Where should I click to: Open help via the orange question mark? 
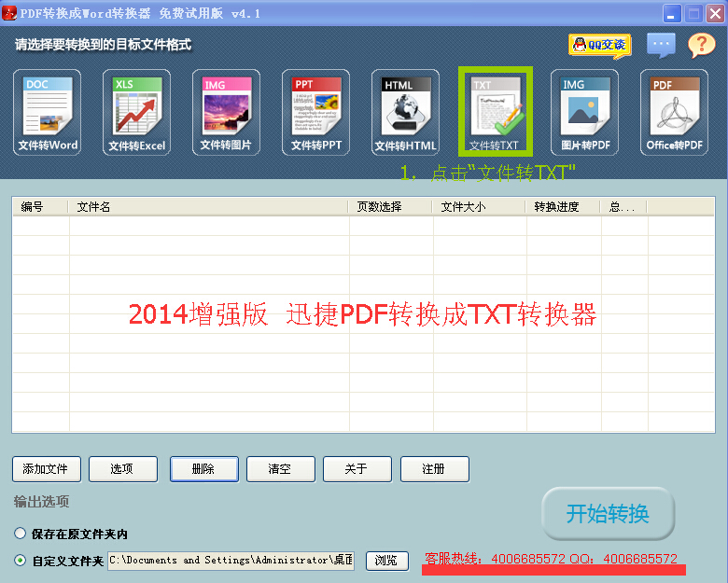[702, 45]
